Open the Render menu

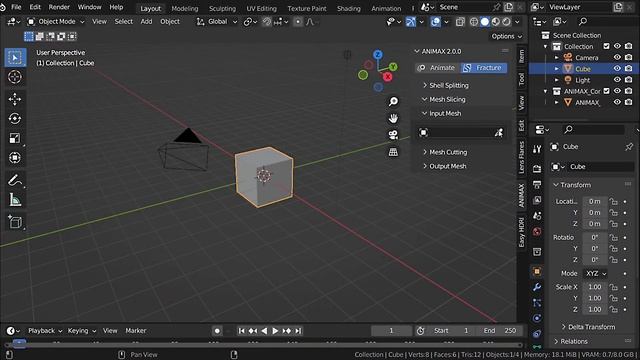59,7
